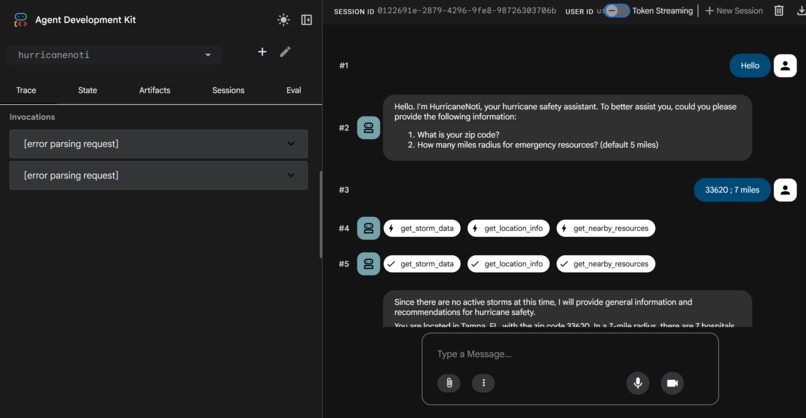The image size is (806, 418).
Task: Click the Invocations heading
Action: (x=32, y=117)
